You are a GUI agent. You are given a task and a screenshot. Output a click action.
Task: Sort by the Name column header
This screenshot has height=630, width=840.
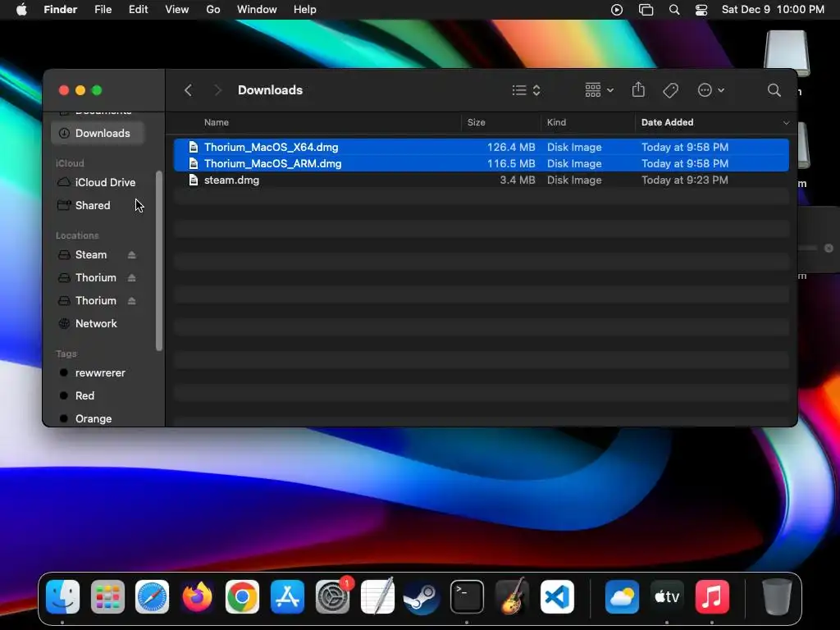click(217, 123)
